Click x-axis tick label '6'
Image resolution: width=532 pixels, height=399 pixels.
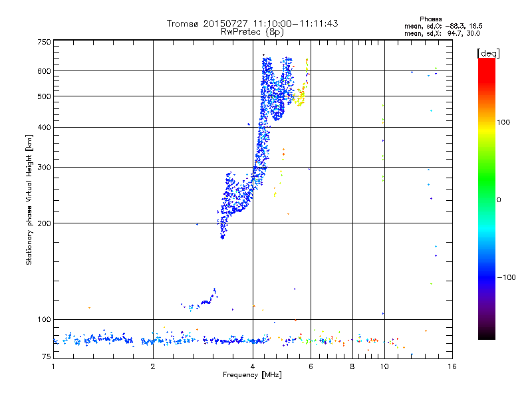(x=311, y=366)
